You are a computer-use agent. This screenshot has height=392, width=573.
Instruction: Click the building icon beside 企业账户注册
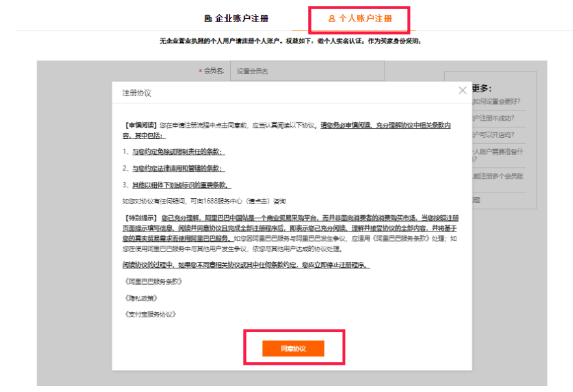tap(208, 19)
